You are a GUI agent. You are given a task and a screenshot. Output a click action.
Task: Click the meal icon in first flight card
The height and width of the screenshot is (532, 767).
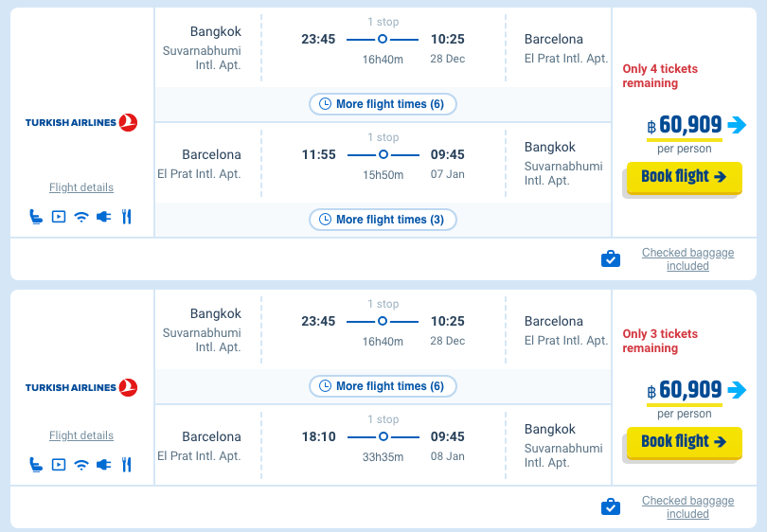pos(127,217)
